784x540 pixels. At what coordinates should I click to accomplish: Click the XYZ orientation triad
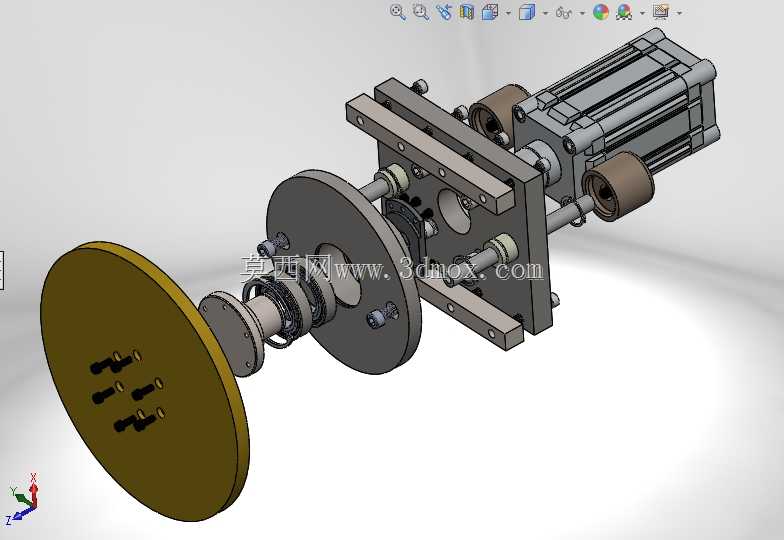[22, 498]
